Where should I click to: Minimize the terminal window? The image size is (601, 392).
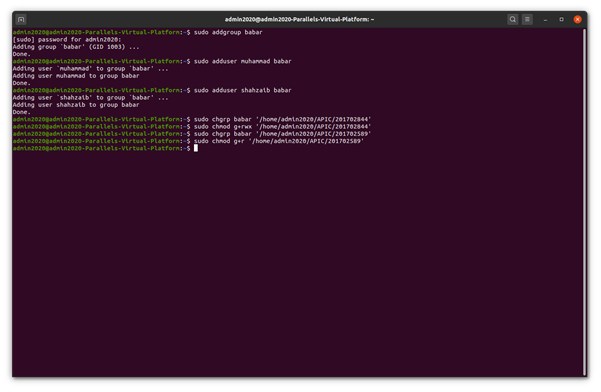(545, 19)
